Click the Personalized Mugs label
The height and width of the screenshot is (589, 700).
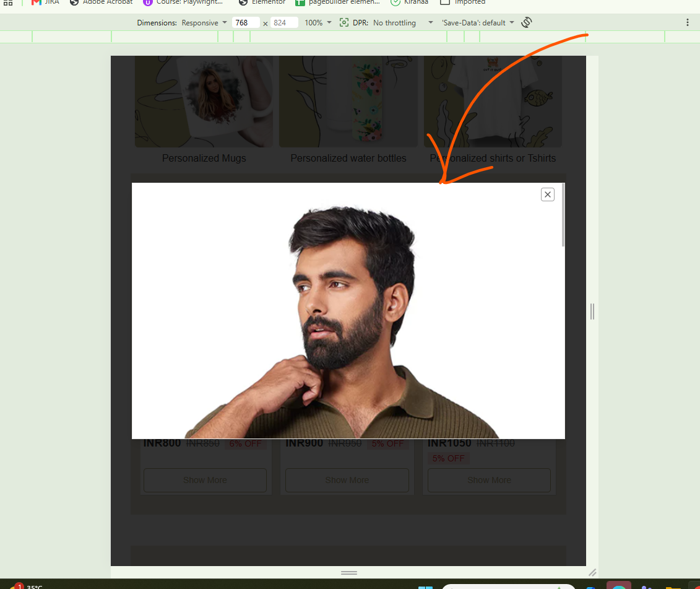(x=204, y=158)
